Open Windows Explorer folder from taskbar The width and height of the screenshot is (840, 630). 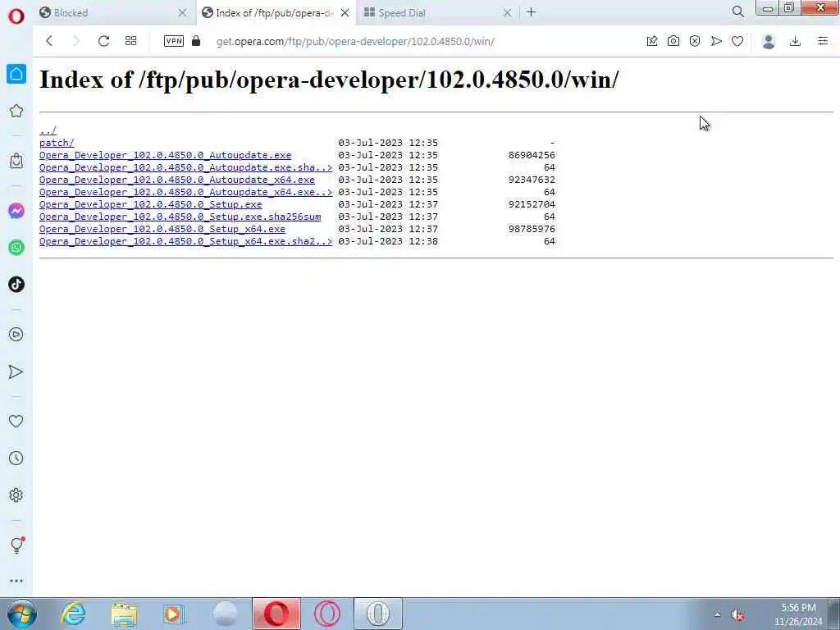coord(125,614)
